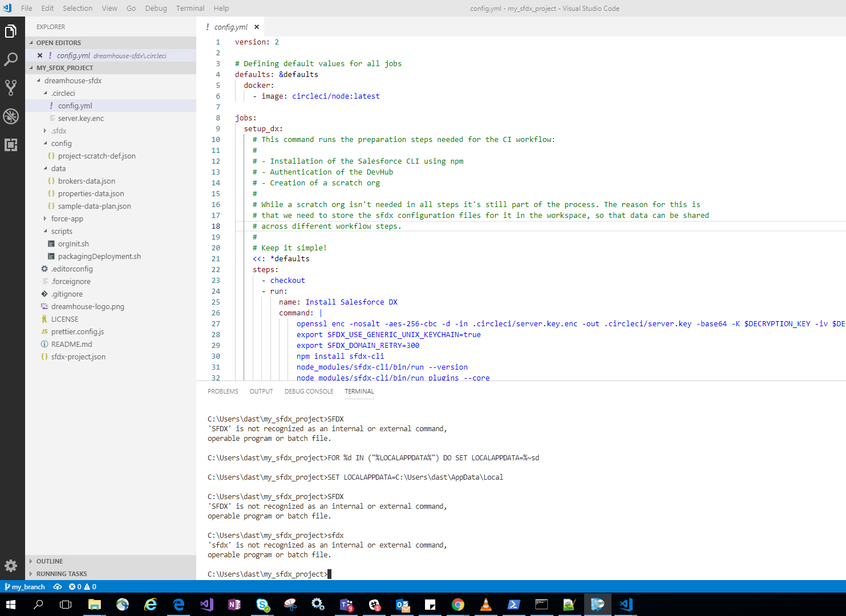Open the Extensions view
This screenshot has height=616, width=846.
point(10,145)
